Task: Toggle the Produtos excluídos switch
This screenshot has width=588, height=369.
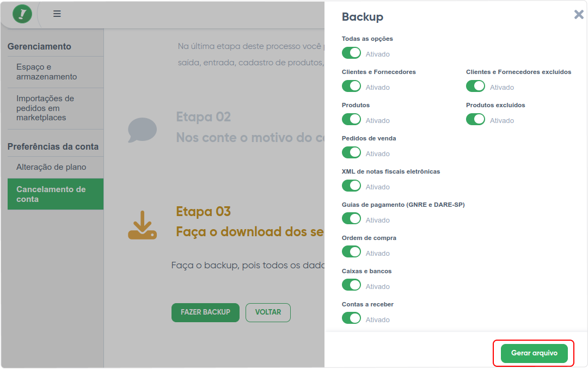Action: (475, 119)
